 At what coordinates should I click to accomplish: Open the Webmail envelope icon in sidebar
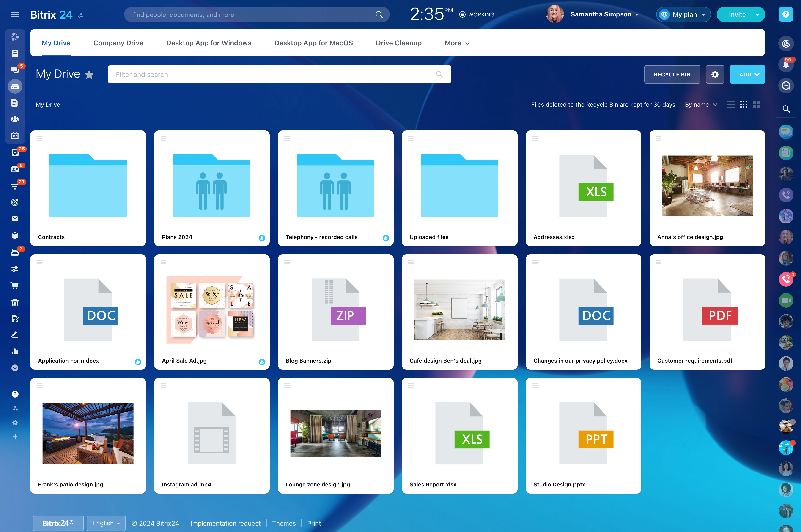pos(15,219)
